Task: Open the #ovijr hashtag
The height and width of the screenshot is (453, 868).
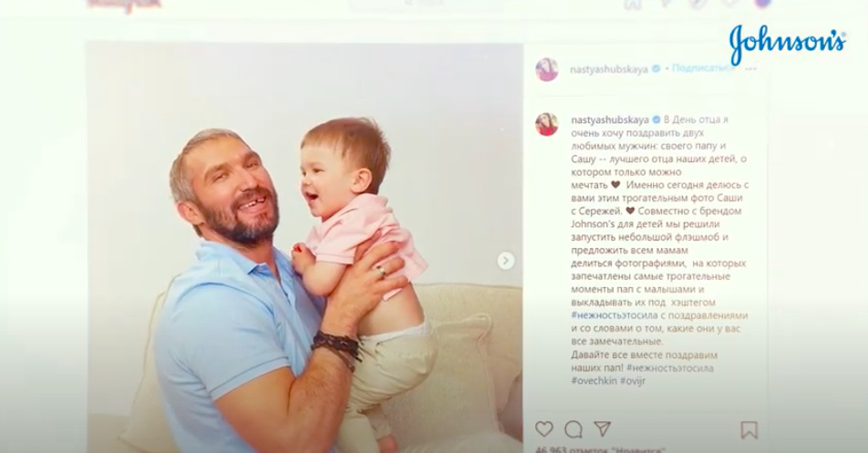Action: click(x=633, y=381)
